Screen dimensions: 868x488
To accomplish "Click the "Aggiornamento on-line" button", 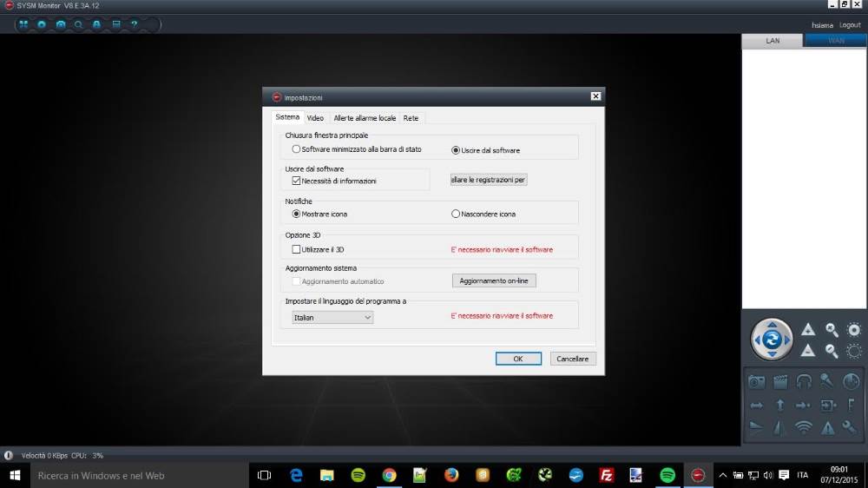I will (x=494, y=280).
